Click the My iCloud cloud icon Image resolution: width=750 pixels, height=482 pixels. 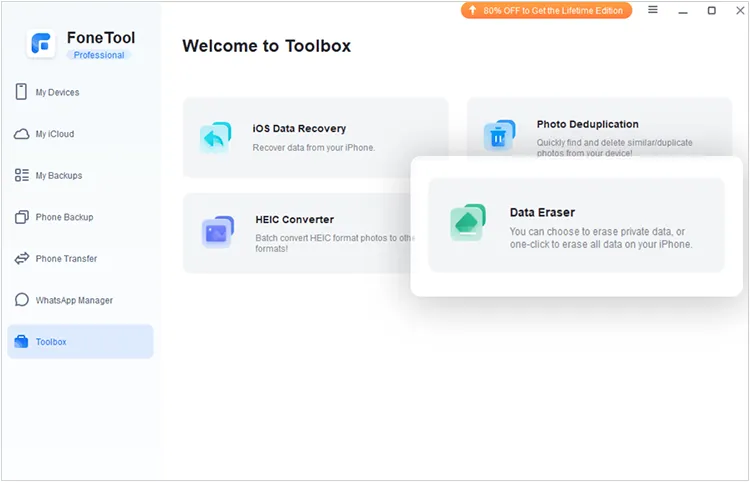click(x=22, y=134)
